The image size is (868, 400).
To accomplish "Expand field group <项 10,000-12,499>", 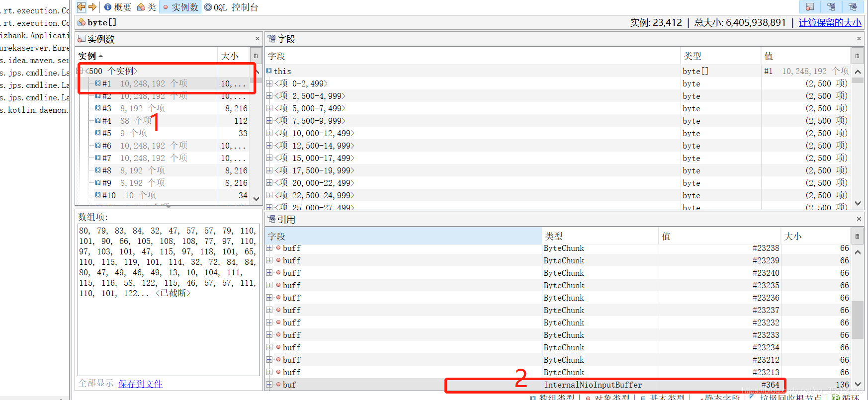I will point(269,133).
